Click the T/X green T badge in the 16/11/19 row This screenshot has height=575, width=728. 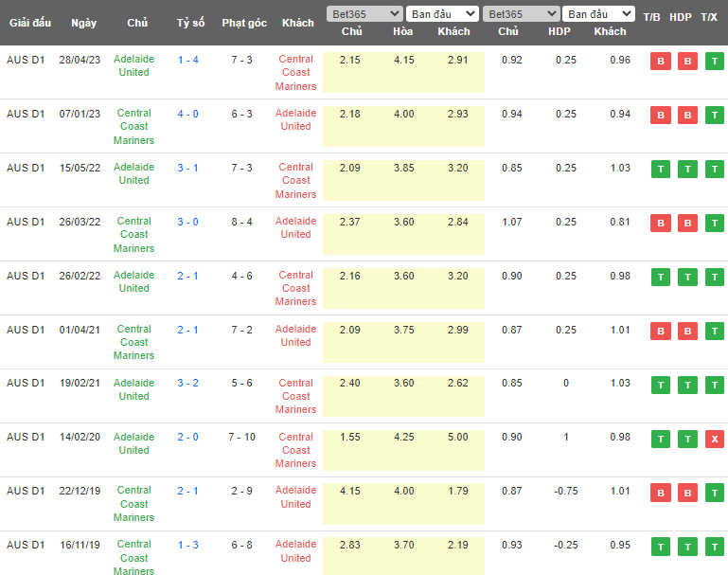714,548
